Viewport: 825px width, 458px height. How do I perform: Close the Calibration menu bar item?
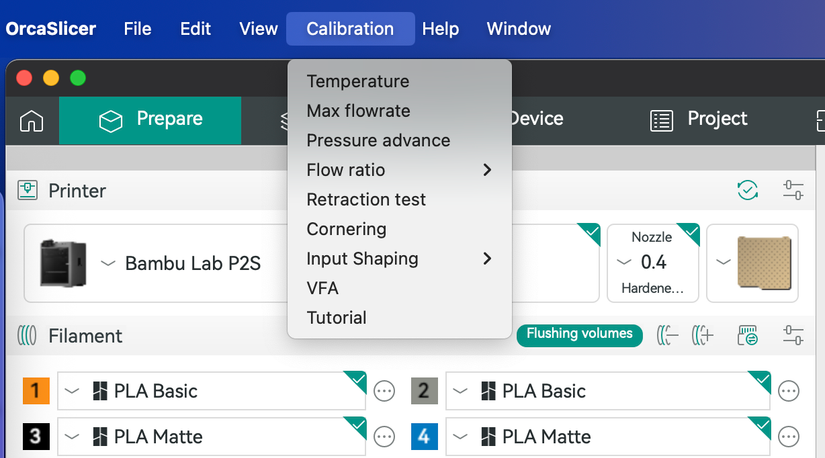click(x=350, y=28)
